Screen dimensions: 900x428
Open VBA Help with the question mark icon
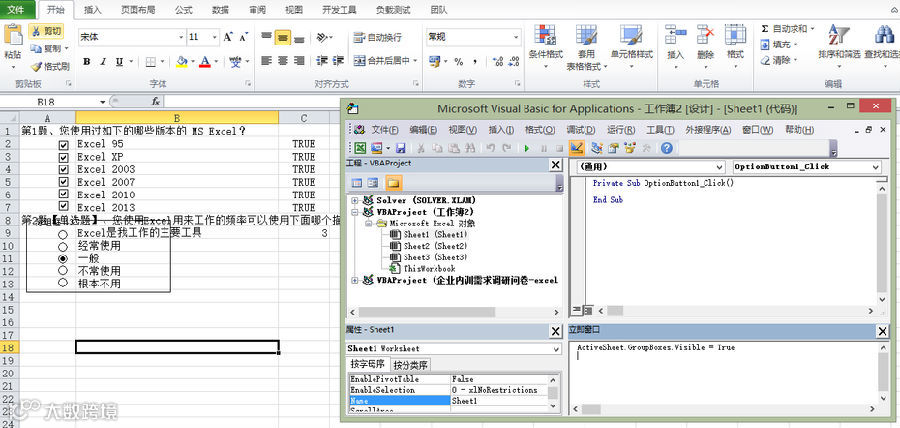coord(666,149)
